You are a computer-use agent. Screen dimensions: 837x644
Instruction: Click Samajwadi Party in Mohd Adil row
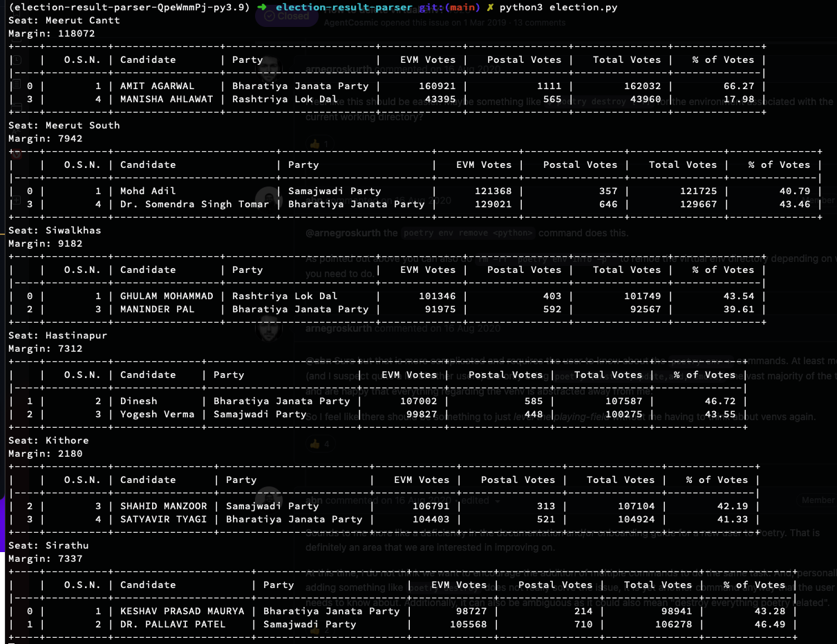click(335, 191)
